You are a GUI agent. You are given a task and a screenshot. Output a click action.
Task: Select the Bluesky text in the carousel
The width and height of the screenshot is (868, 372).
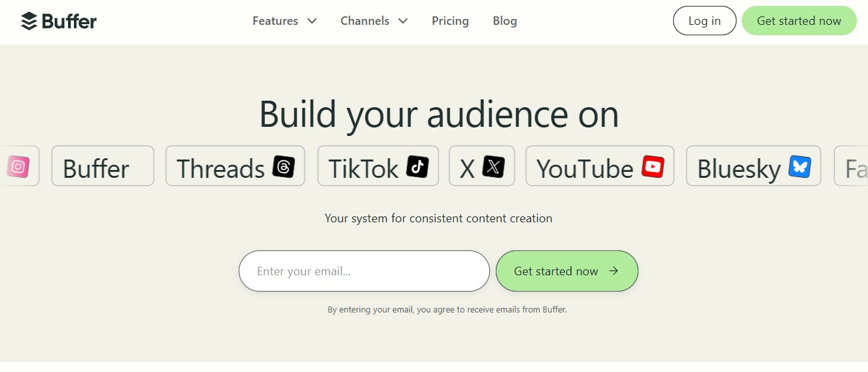point(739,170)
